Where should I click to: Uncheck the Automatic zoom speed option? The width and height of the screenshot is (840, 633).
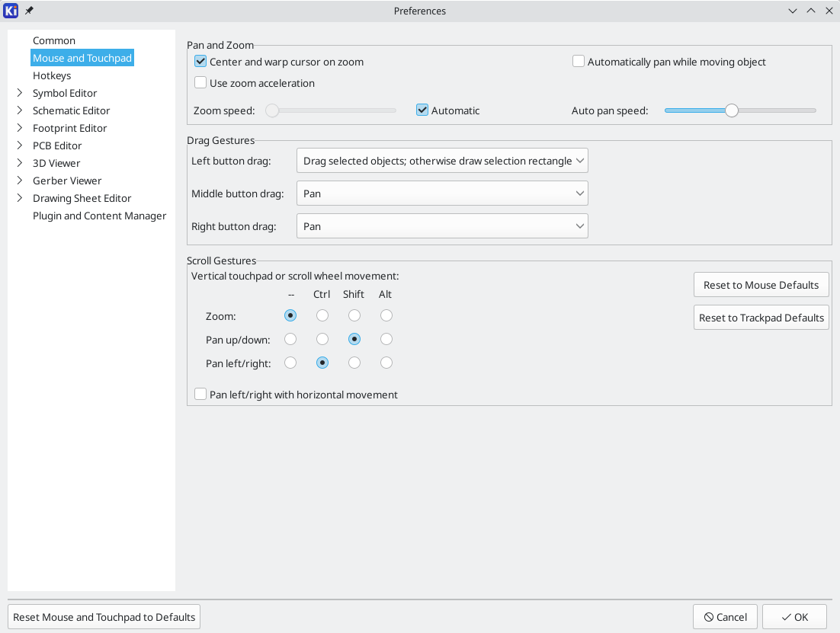[422, 110]
